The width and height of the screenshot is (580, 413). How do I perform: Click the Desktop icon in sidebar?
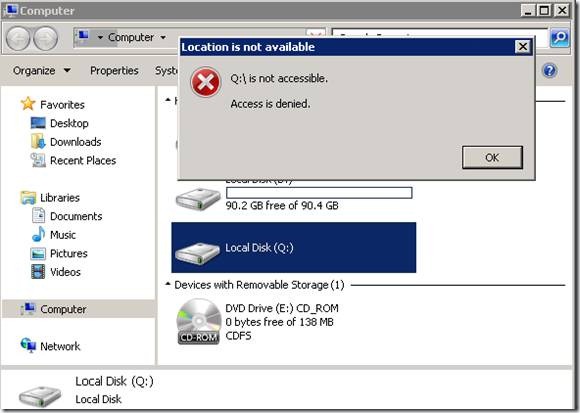click(x=38, y=123)
